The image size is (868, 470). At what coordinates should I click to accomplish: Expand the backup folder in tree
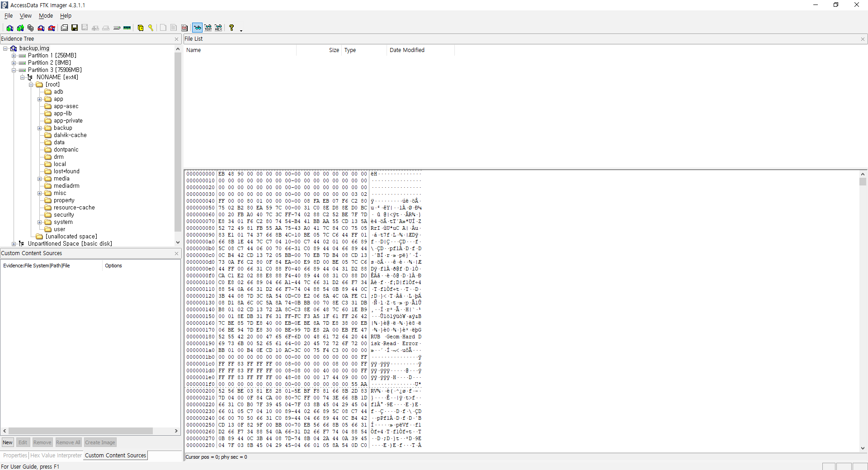(40, 128)
